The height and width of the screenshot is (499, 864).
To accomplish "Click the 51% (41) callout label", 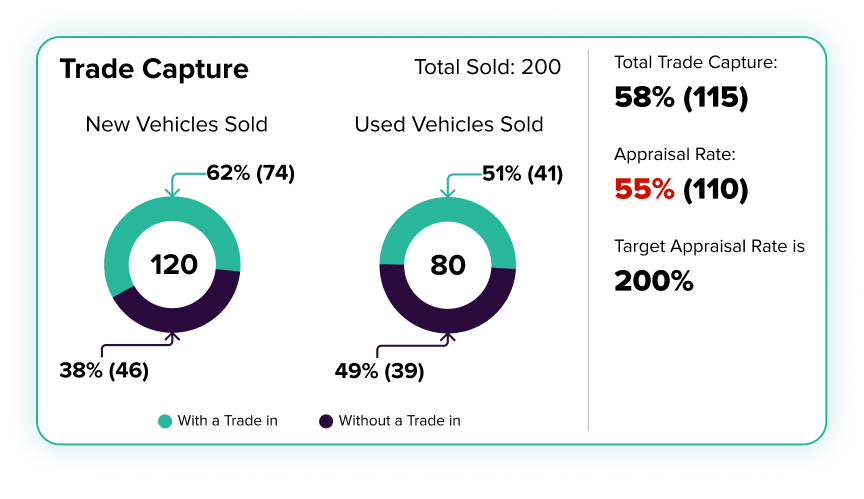I will (522, 173).
